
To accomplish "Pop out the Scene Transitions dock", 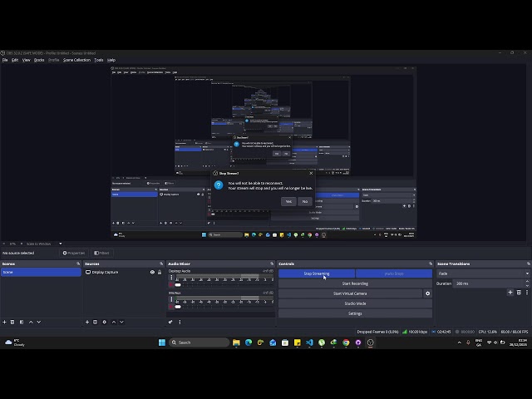I will tap(529, 264).
